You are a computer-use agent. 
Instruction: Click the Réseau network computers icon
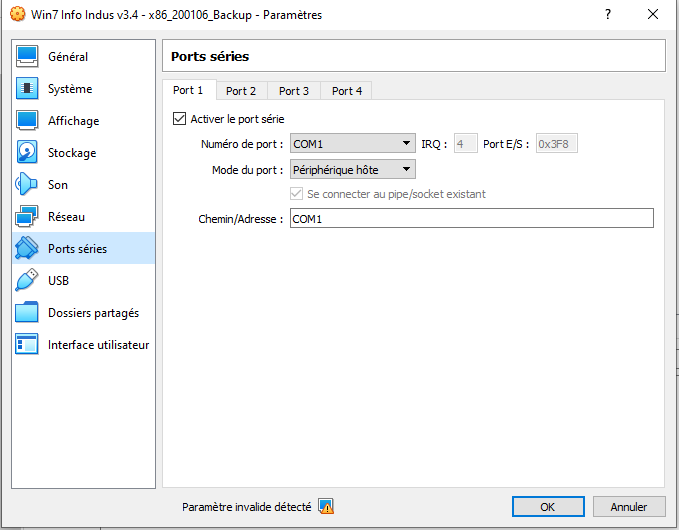[27, 217]
